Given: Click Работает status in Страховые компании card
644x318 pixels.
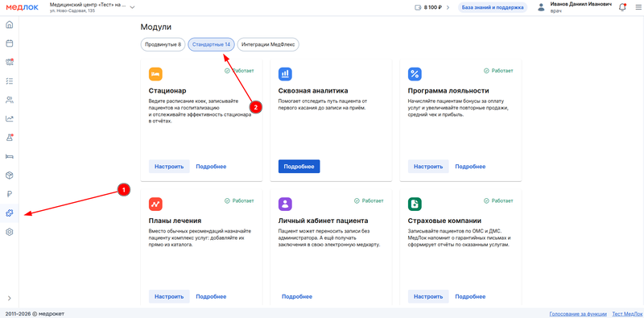Looking at the screenshot, I should 498,200.
